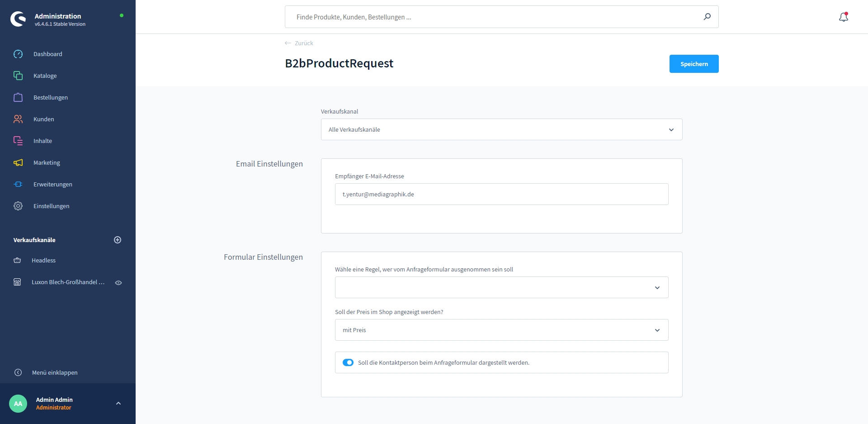
Task: Expand the Admin Admin user menu
Action: click(118, 403)
